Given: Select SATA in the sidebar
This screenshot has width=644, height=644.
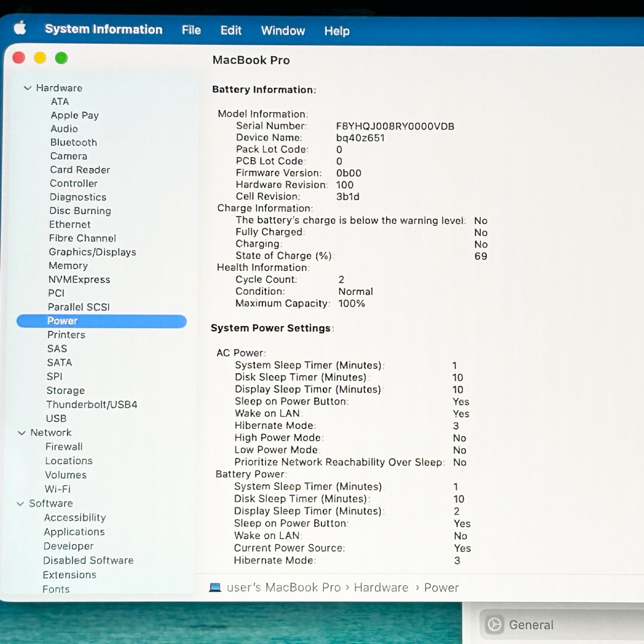Looking at the screenshot, I should pyautogui.click(x=59, y=363).
